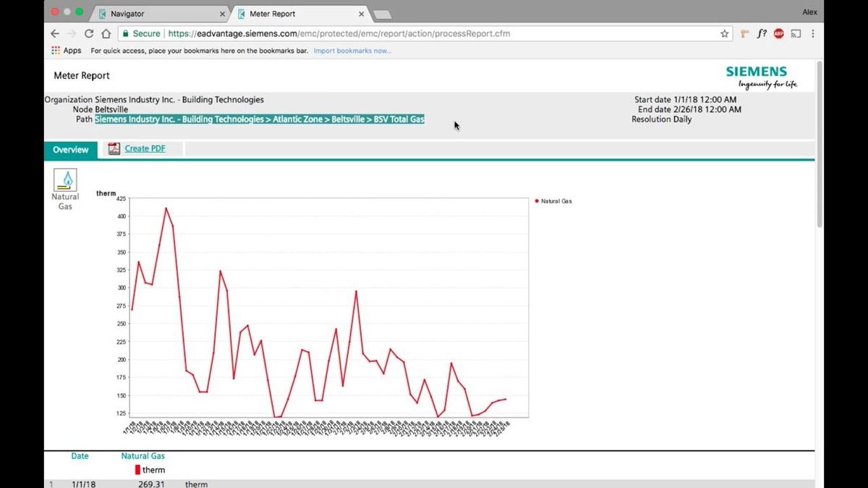This screenshot has height=488, width=868.
Task: Open the Apps grid shortcut
Action: pyautogui.click(x=67, y=51)
